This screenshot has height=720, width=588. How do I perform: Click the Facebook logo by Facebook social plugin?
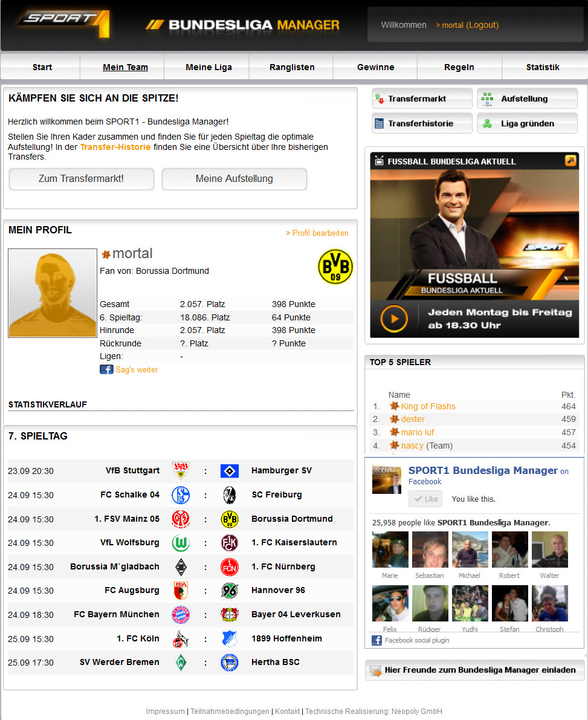[376, 640]
